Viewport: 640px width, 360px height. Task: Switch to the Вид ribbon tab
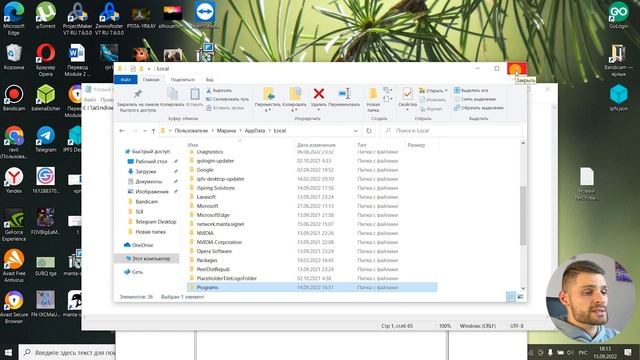[209, 80]
